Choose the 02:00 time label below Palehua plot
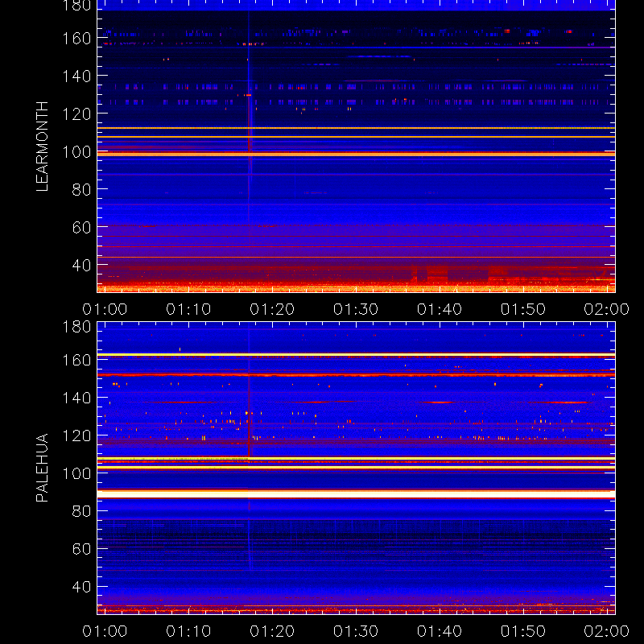 pos(607,631)
